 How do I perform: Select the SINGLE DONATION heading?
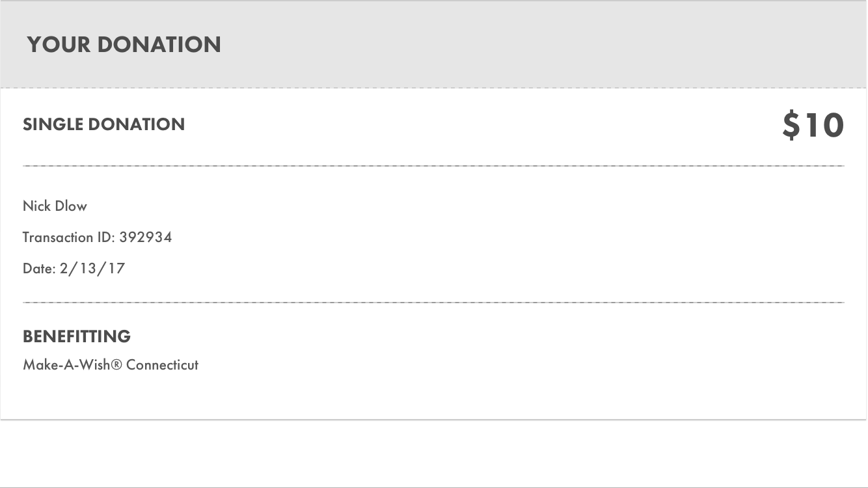coord(103,124)
